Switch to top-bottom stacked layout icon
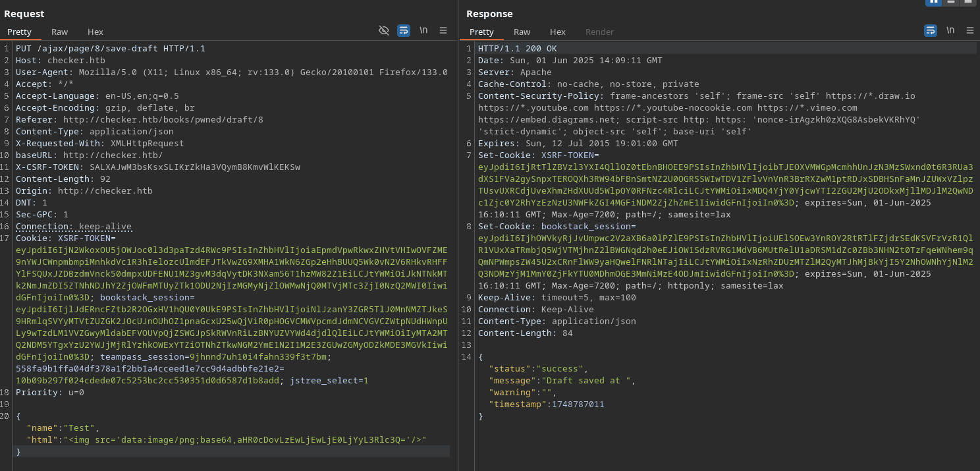 (950, 2)
